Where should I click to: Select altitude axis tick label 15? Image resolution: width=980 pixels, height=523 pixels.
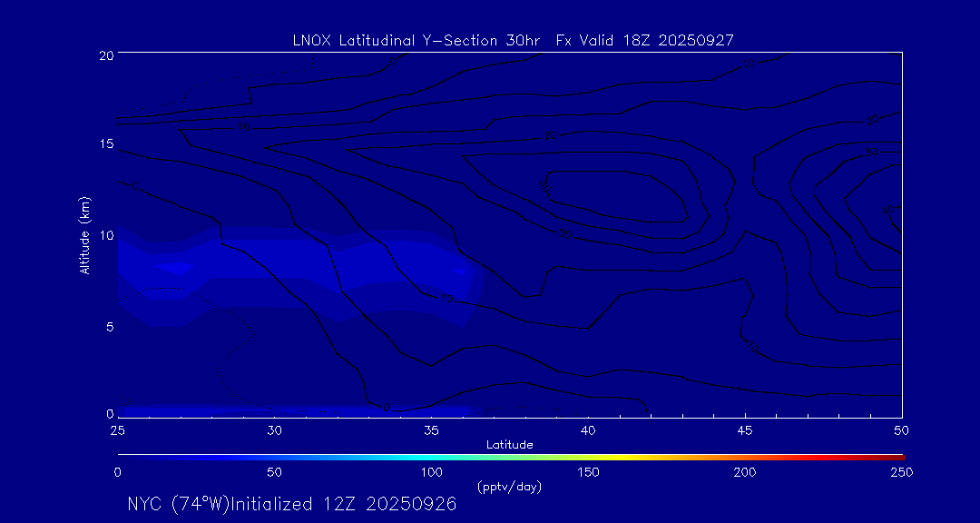coord(105,143)
